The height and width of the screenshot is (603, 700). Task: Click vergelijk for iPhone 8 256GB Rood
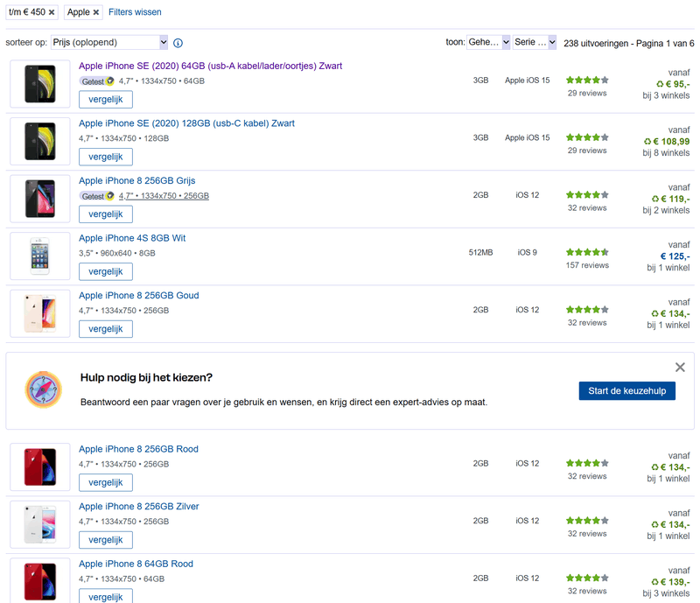[106, 482]
